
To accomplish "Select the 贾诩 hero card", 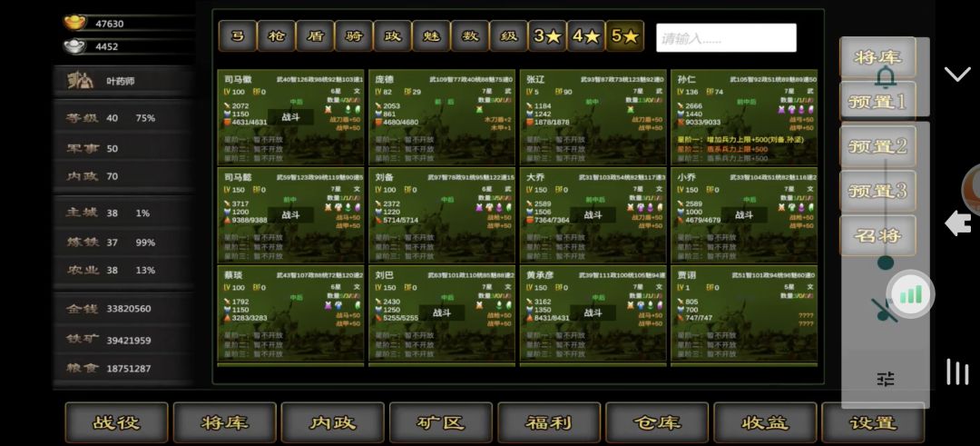I will coord(744,312).
